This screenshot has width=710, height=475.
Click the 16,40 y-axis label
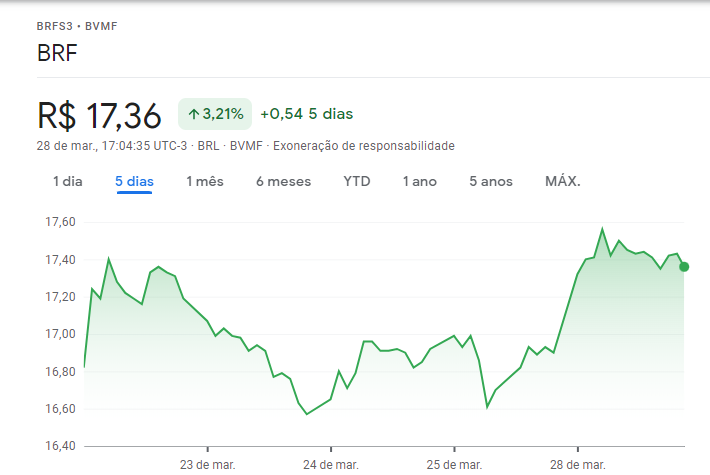pos(60,446)
